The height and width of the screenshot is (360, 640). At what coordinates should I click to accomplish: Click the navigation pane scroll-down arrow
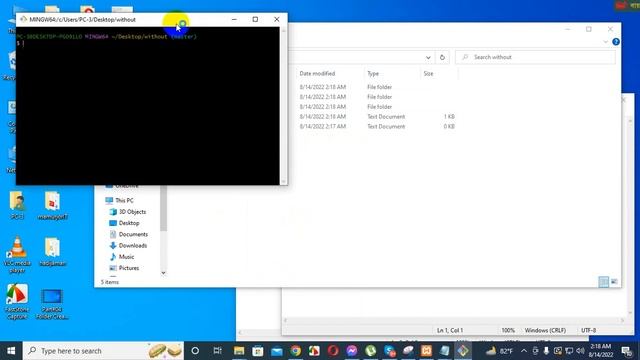[163, 273]
